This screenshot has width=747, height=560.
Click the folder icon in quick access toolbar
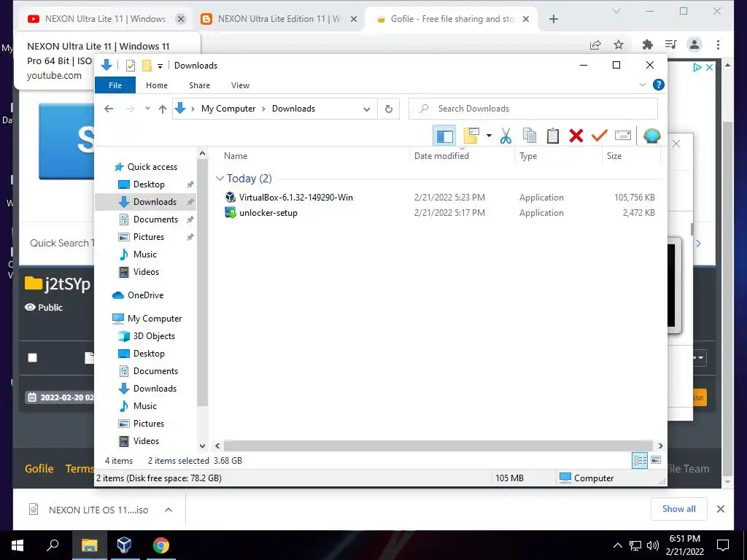pyautogui.click(x=147, y=66)
